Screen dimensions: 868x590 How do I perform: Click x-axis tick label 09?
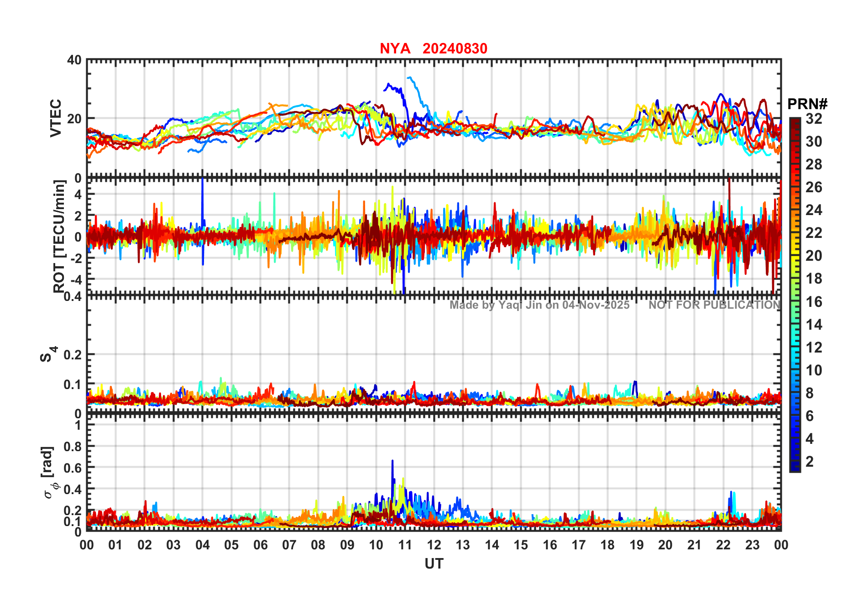click(347, 545)
